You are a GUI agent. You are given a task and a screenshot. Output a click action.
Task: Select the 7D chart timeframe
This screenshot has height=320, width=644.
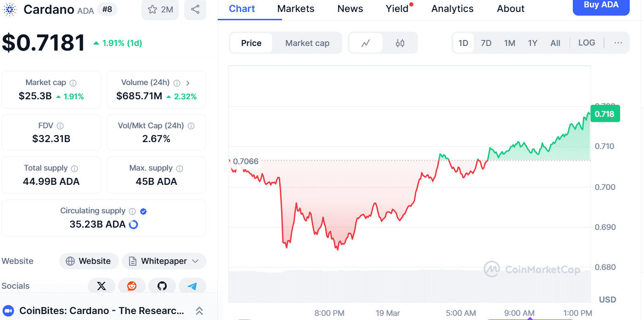tap(486, 43)
